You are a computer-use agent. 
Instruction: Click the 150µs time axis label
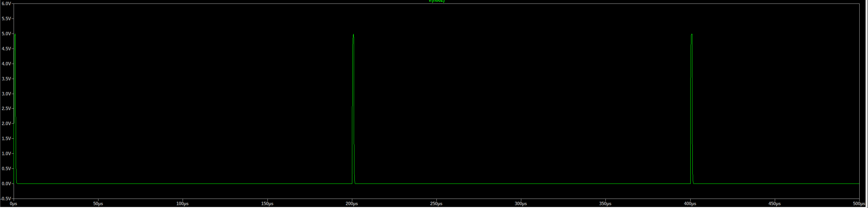coord(267,203)
